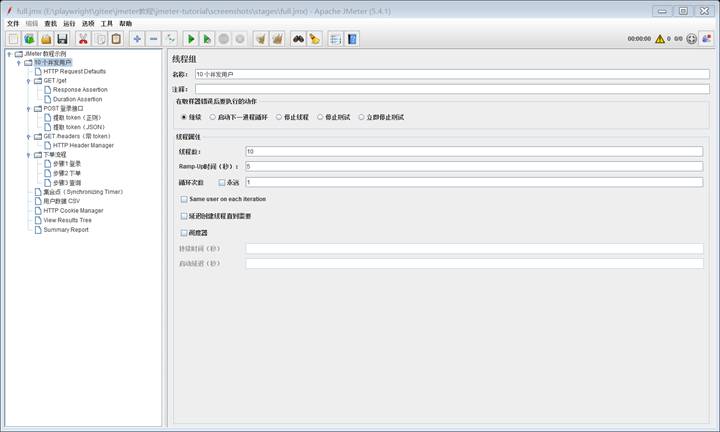Open the 帮助 menu
Viewport: 720px width, 432px height.
(x=125, y=23)
